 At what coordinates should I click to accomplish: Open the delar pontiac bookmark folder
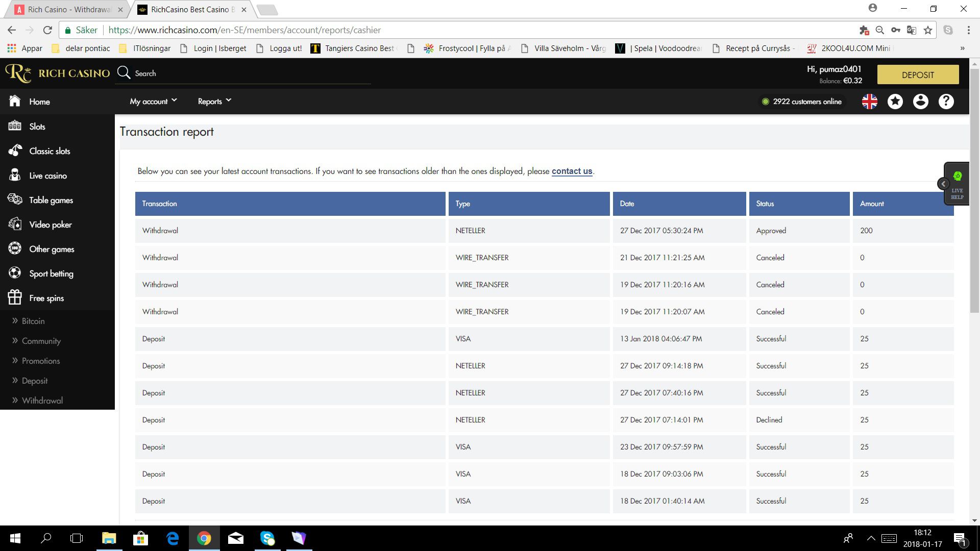click(x=81, y=48)
